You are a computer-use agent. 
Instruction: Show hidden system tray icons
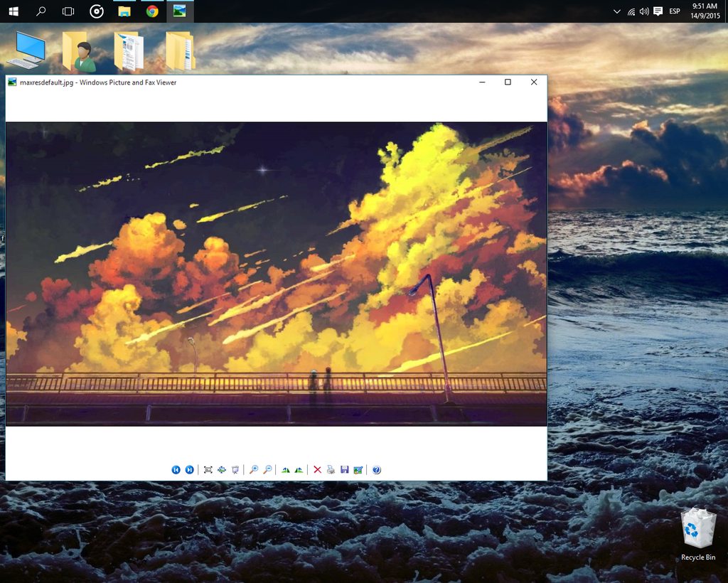(616, 11)
